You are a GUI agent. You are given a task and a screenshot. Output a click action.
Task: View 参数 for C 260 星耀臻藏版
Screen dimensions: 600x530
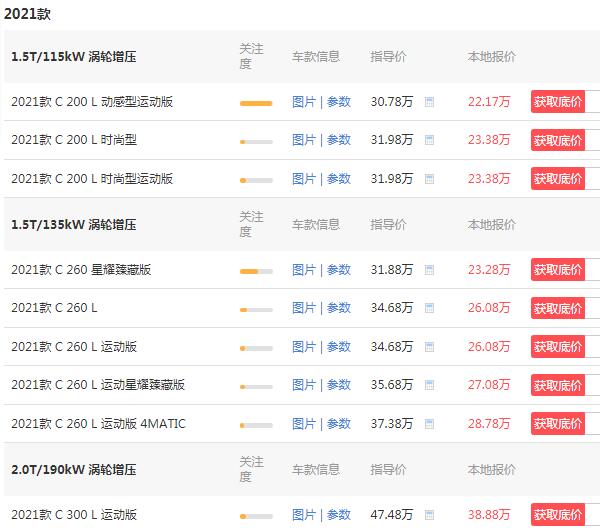(339, 270)
